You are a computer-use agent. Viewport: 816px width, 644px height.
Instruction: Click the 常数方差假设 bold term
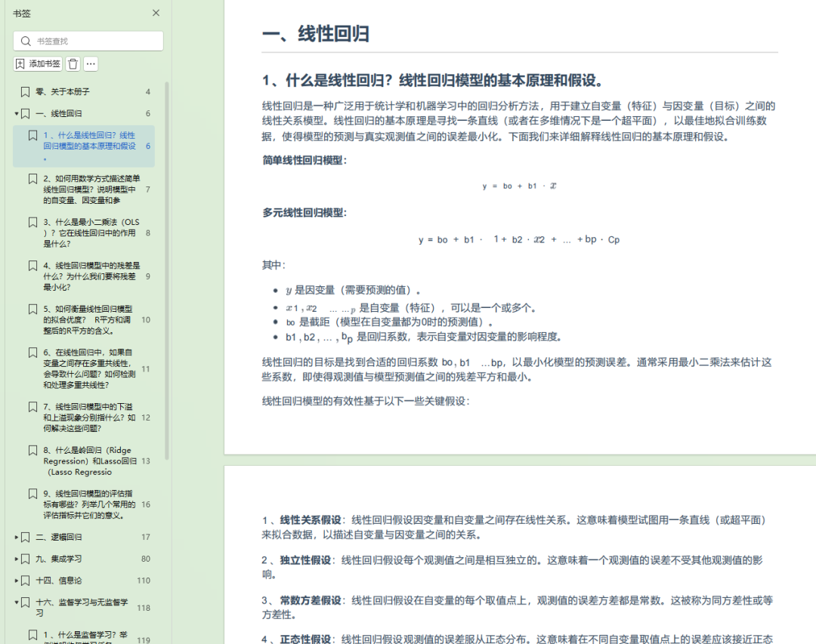[311, 601]
